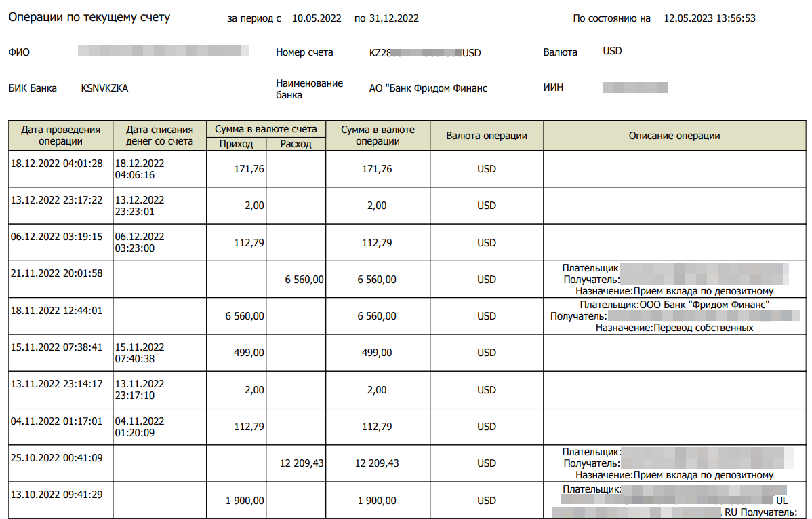Click the "Расход" column subheader
The image size is (812, 519).
click(296, 144)
